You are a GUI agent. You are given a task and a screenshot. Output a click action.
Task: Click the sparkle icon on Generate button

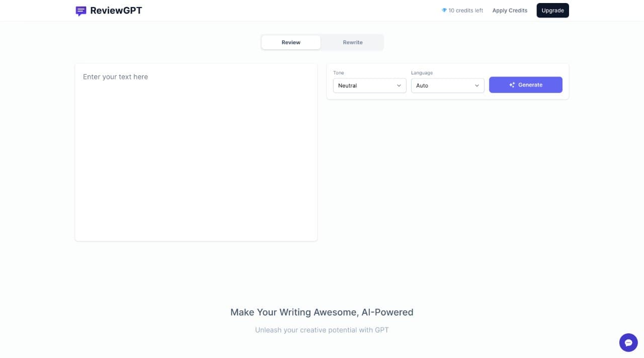[512, 85]
